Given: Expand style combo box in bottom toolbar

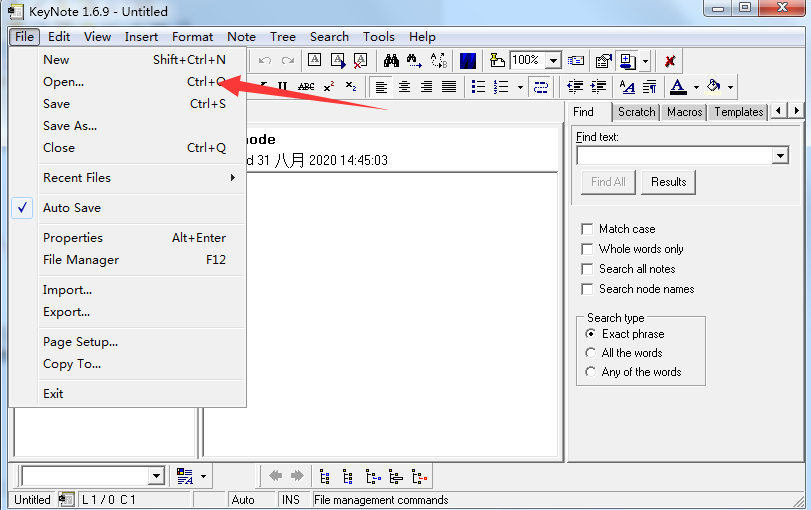Looking at the screenshot, I should 156,476.
